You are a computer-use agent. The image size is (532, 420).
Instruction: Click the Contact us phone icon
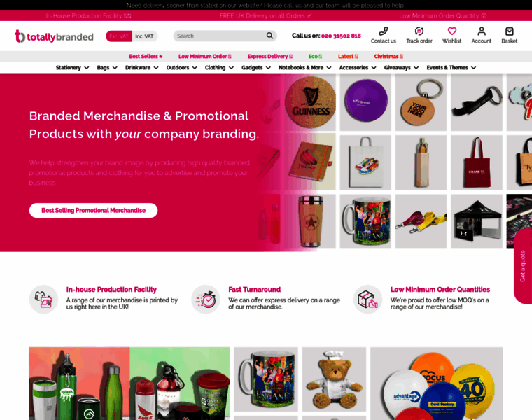(384, 31)
